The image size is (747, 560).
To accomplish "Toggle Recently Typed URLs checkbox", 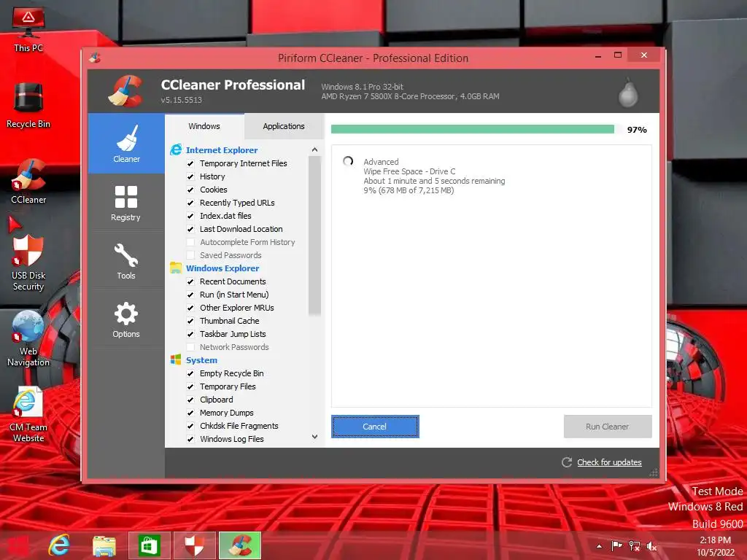I will [190, 203].
